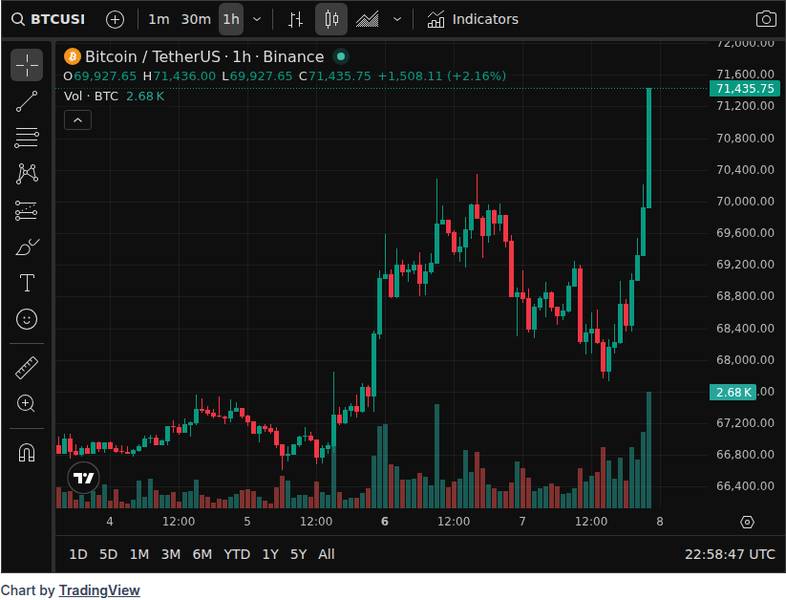786x600 pixels.
Task: Open the emoji icons tool
Action: (27, 319)
